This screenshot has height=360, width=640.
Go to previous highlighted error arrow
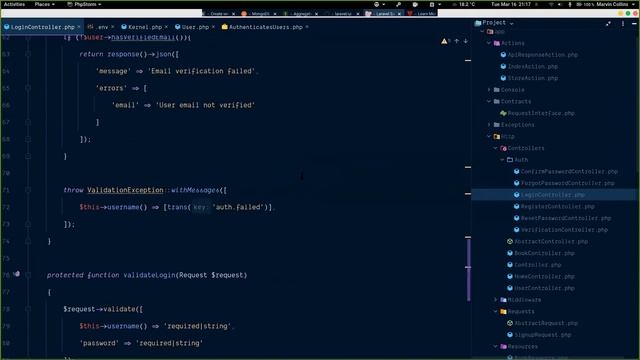456,41
